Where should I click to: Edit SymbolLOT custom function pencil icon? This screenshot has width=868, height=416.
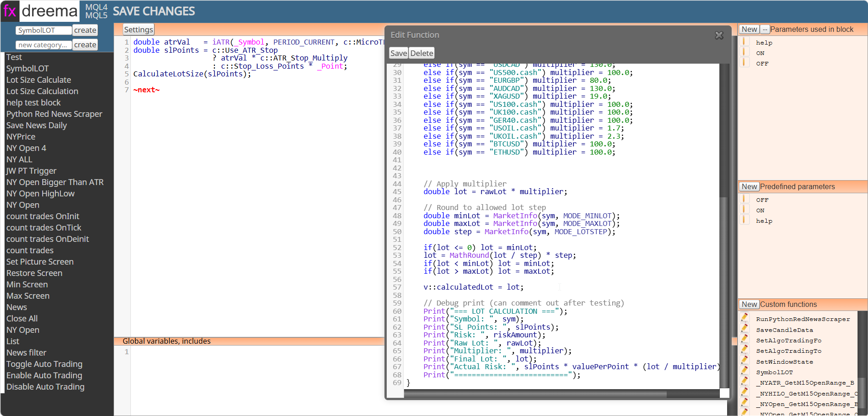pyautogui.click(x=745, y=371)
